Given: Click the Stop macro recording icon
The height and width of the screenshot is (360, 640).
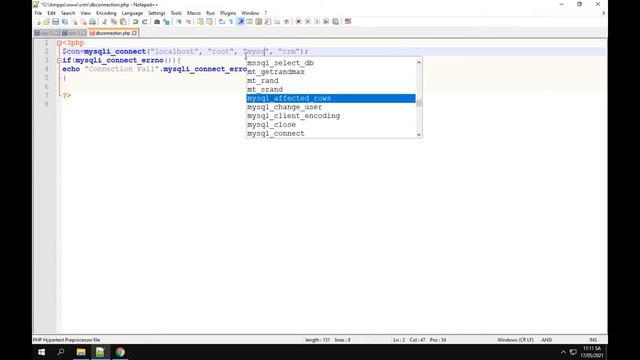Looking at the screenshot, I should click(308, 22).
